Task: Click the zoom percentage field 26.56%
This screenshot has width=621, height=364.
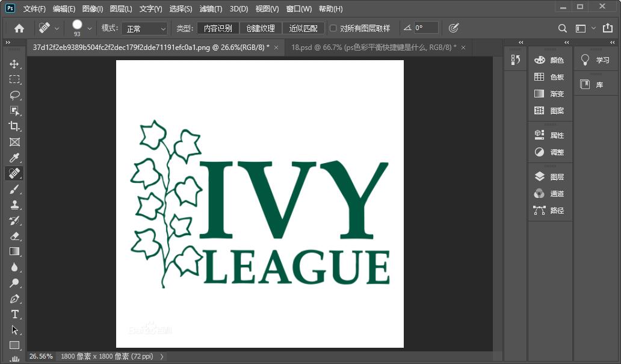Action: (41, 356)
